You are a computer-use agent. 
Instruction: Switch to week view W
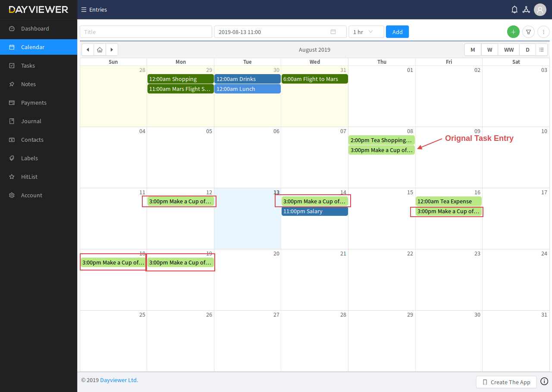point(490,50)
